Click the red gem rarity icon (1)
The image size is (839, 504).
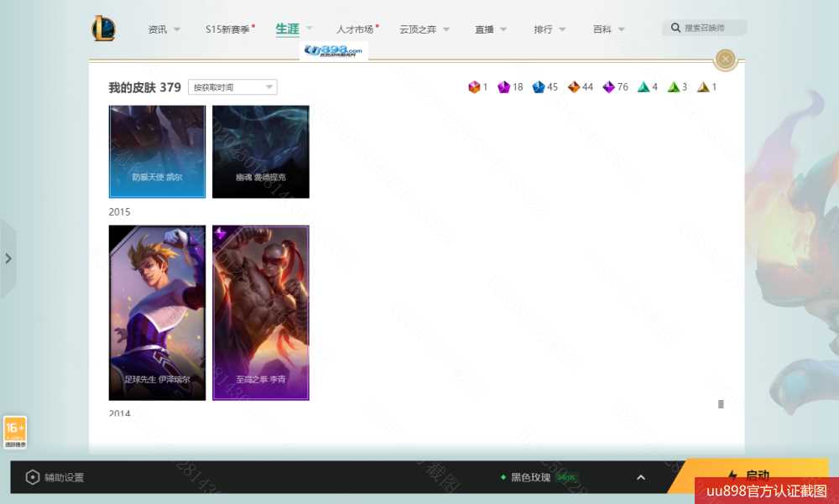pos(473,86)
